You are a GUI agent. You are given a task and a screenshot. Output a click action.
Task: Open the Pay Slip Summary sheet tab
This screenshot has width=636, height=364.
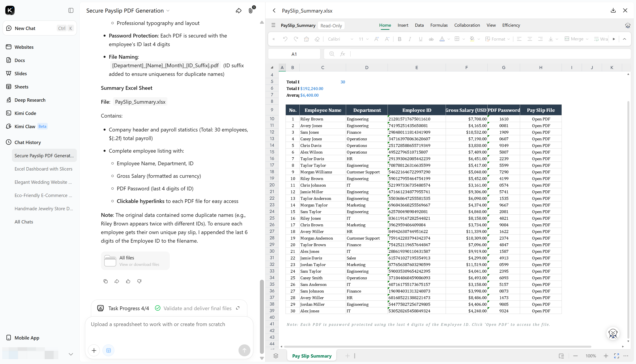click(x=312, y=356)
